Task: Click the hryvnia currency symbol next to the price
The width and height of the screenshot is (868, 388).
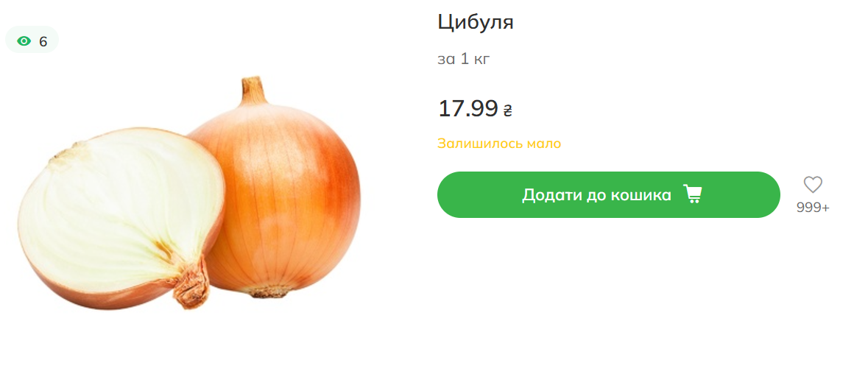Action: point(507,110)
